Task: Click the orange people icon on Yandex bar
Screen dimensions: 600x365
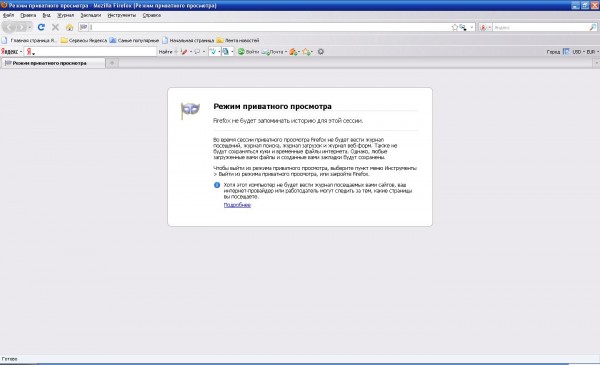Action: point(293,52)
